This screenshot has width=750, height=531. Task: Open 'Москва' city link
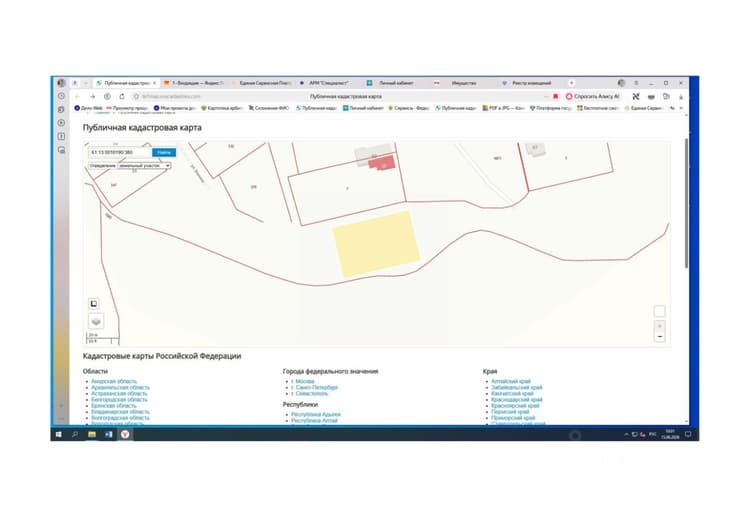coord(305,381)
